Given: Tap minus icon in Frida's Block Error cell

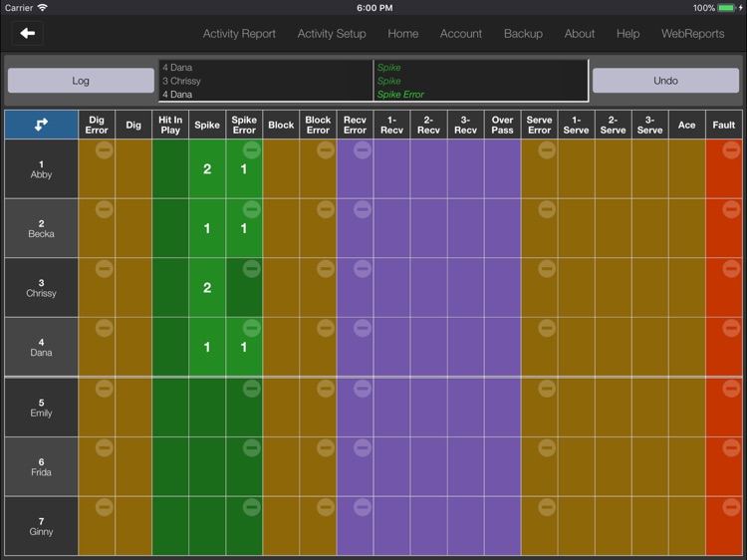Looking at the screenshot, I should 326,447.
